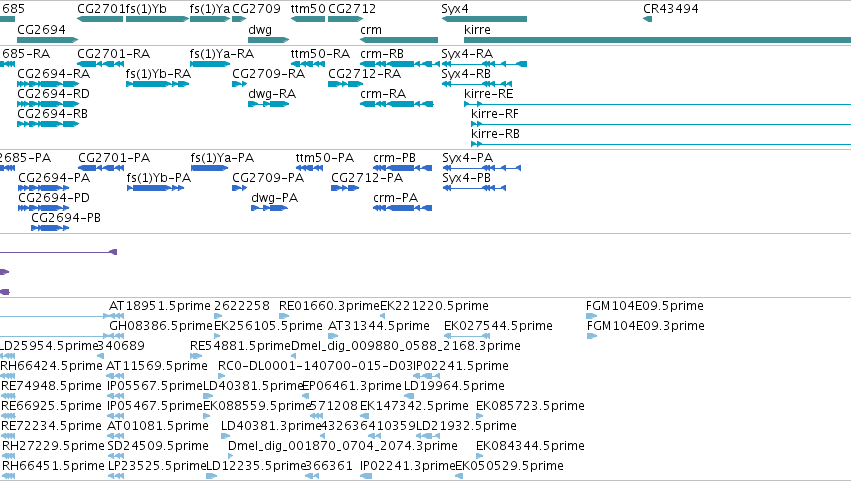Select protein CG2694-PA

43,188
